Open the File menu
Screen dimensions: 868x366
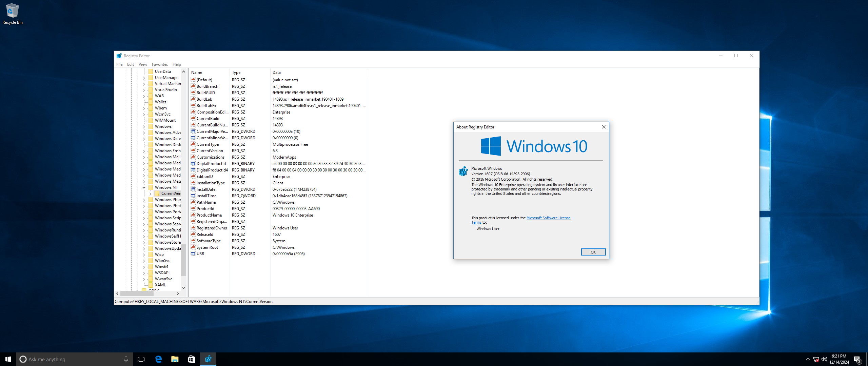pyautogui.click(x=119, y=64)
